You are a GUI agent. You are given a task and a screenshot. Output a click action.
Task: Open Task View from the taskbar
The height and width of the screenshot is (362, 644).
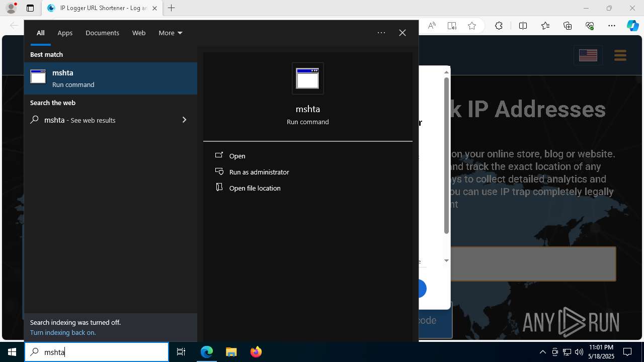(181, 352)
